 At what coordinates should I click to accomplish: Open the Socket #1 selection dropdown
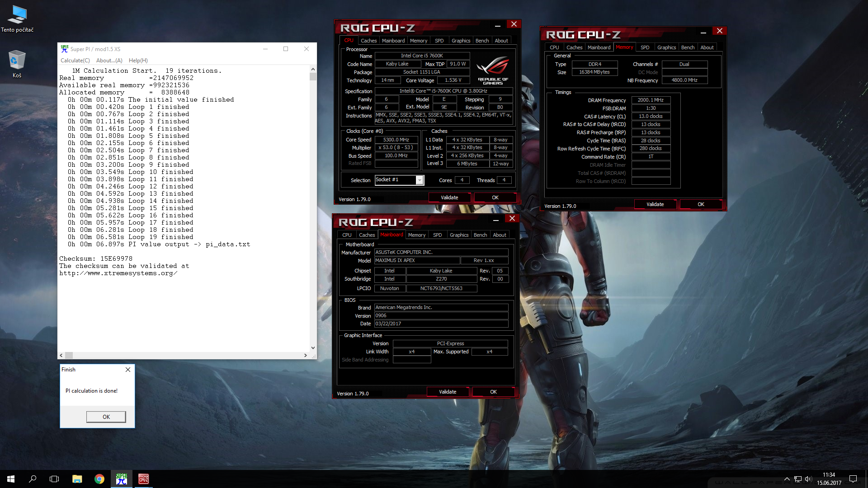click(x=420, y=180)
